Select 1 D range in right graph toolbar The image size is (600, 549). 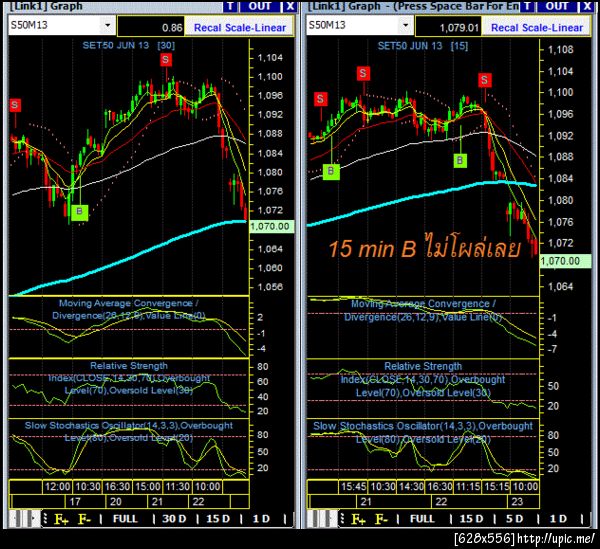558,519
